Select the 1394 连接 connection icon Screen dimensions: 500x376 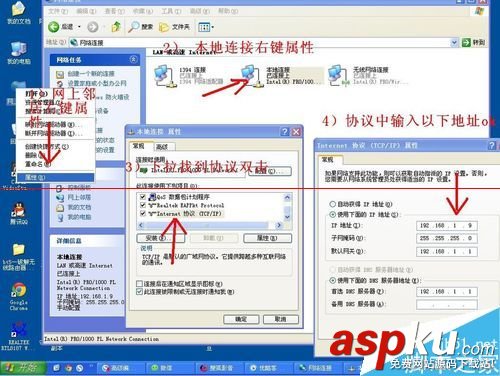click(164, 76)
